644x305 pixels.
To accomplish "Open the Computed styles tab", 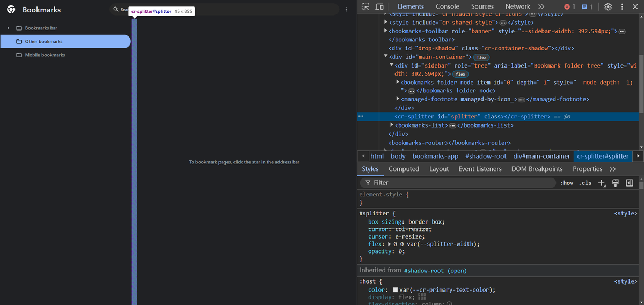I will tap(404, 169).
